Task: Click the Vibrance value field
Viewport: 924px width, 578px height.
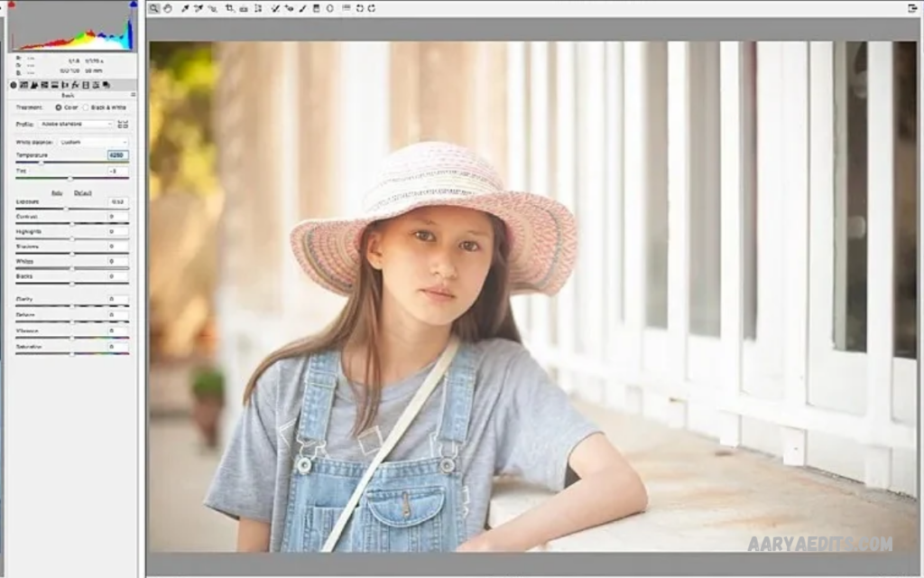Action: (118, 331)
